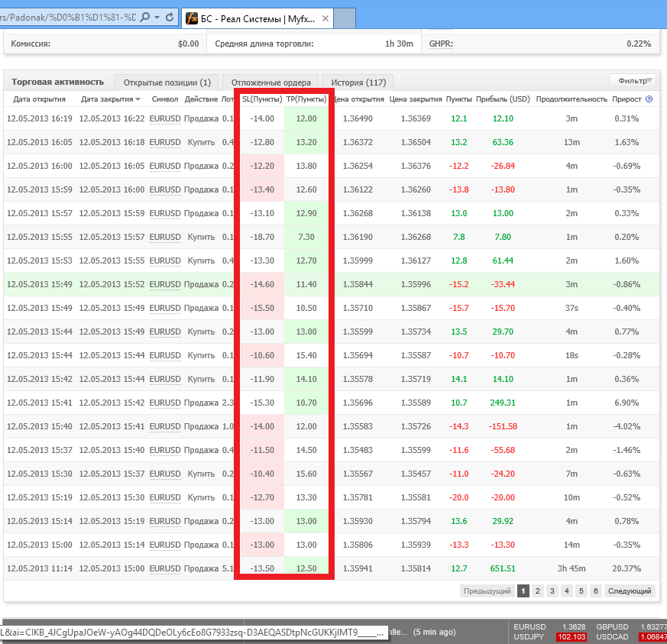
Task: Open EURUSD link in 15:41 opening row
Action: tap(165, 403)
